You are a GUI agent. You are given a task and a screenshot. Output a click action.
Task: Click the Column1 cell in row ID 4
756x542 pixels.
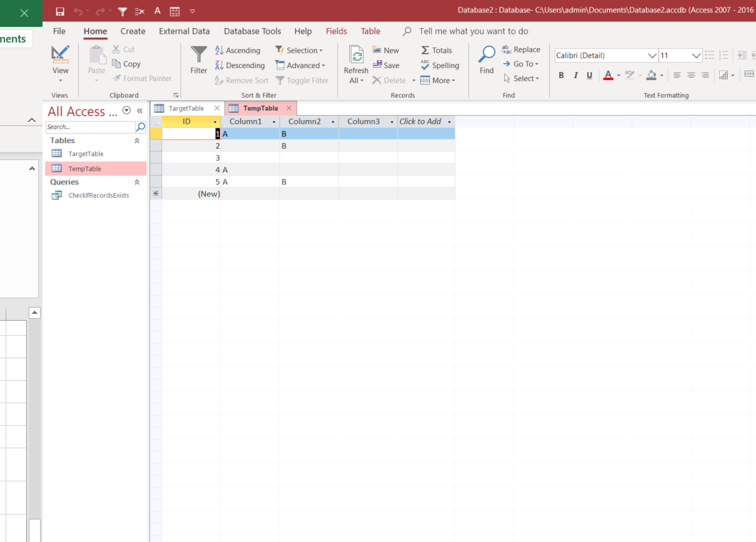250,170
